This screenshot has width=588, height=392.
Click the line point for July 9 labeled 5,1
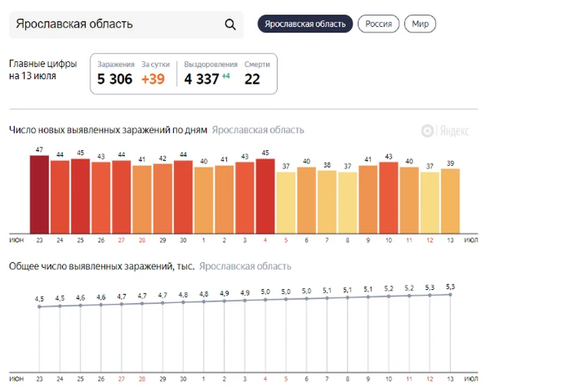(368, 297)
